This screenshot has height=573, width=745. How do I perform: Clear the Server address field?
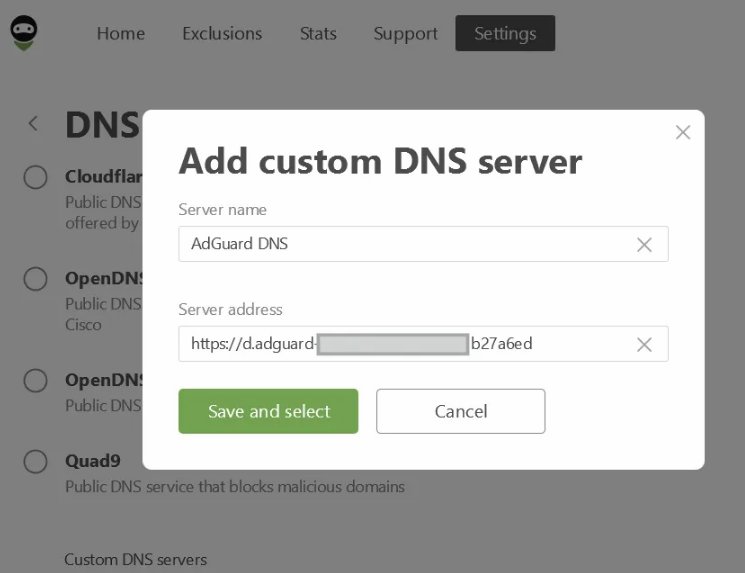click(644, 344)
